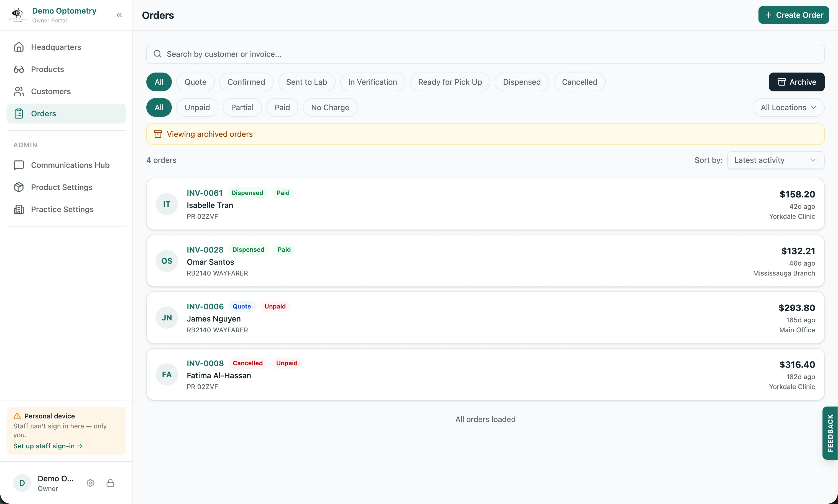Click the D user avatar
Image resolution: width=838 pixels, height=504 pixels.
click(22, 483)
